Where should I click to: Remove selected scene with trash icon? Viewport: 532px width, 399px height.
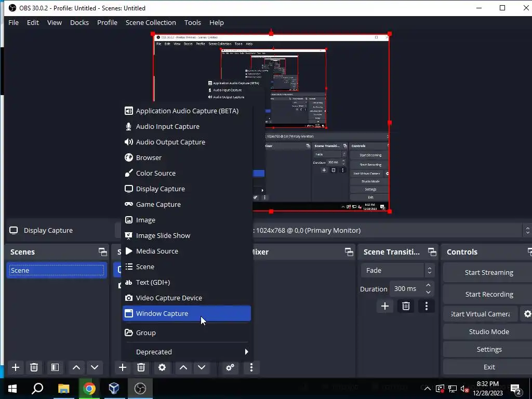click(x=34, y=367)
